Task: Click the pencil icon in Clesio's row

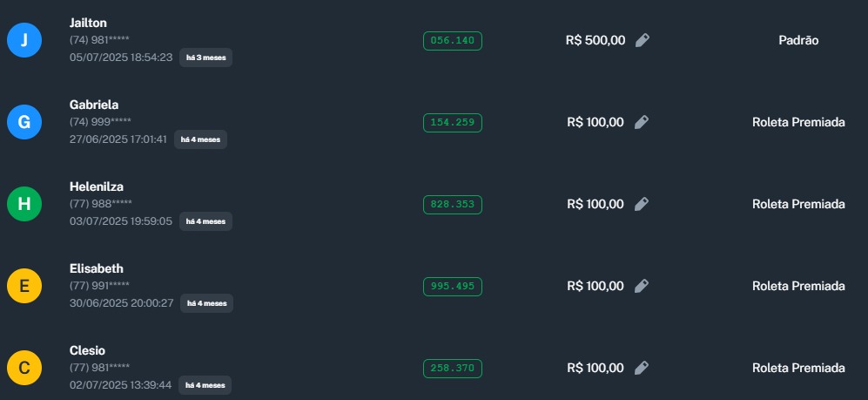Action: 642,368
